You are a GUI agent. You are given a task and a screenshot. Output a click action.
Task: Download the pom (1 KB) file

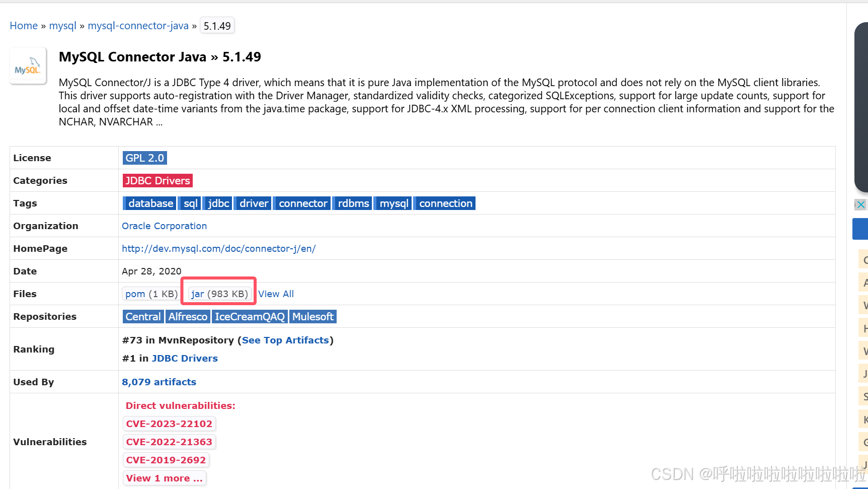pyautogui.click(x=151, y=294)
